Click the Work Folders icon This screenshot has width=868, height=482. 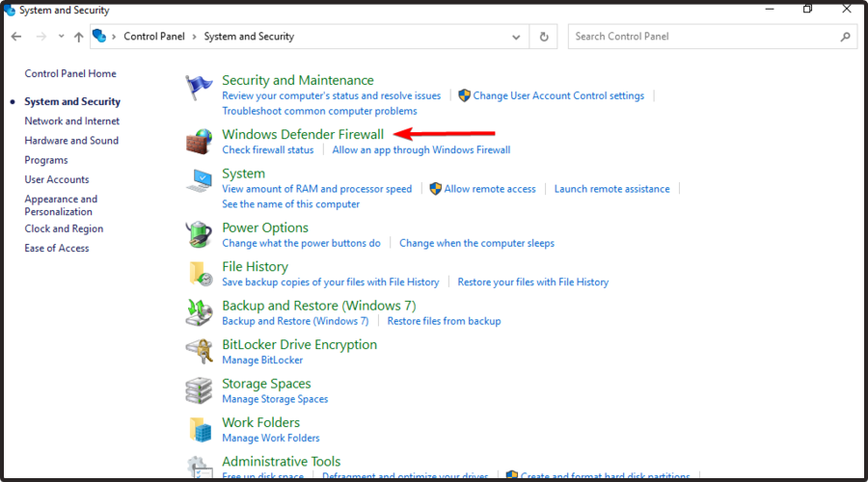tap(200, 429)
